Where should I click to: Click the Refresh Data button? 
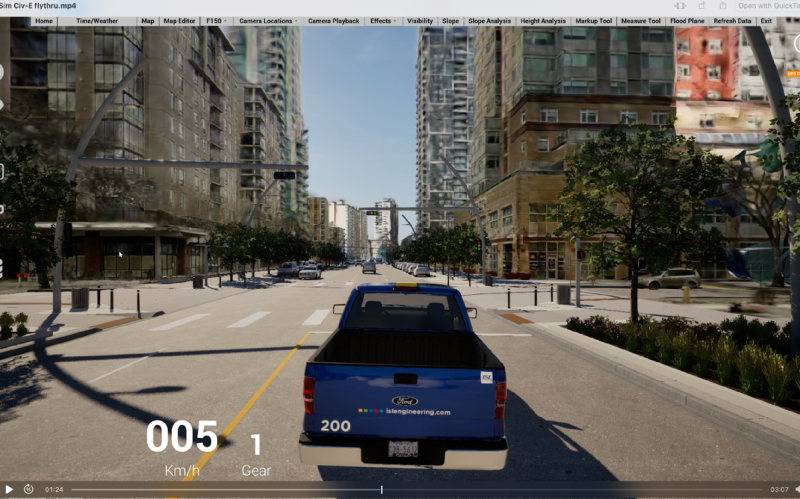click(732, 21)
